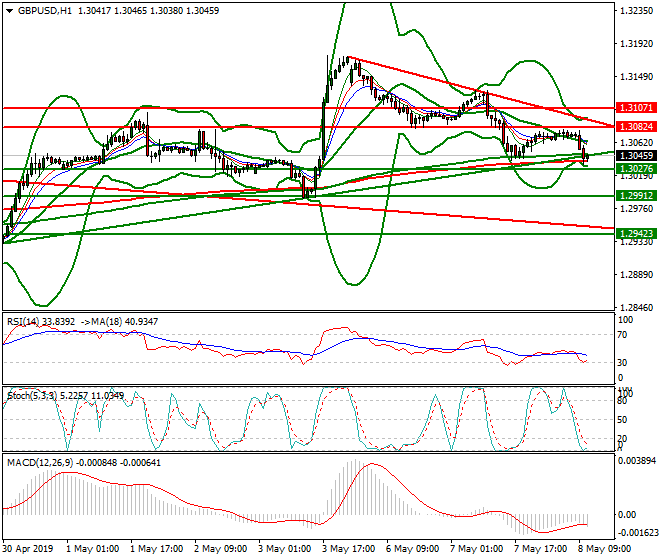Select the 1.28890 price scale value

point(637,275)
